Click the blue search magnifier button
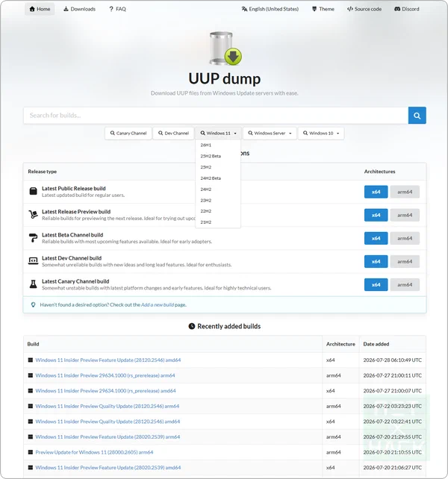 417,116
